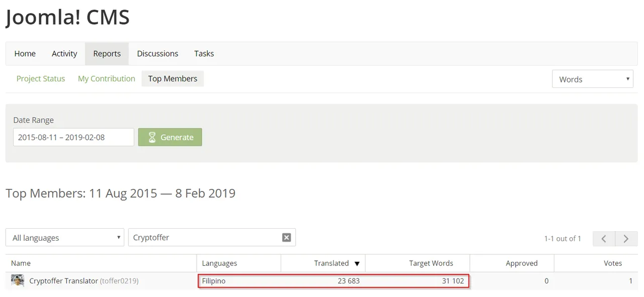Open the Tasks tab
Image resolution: width=644 pixels, height=297 pixels.
tap(204, 54)
